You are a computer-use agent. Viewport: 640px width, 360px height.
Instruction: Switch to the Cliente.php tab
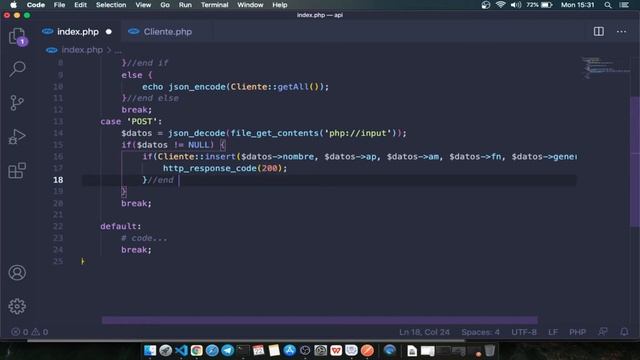click(x=167, y=32)
